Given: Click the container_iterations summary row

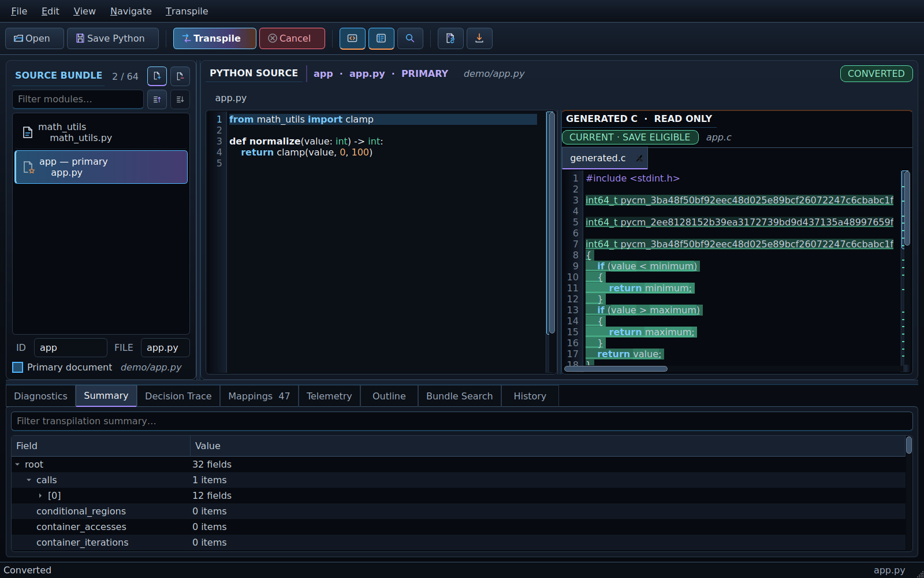Looking at the screenshot, I should click(459, 542).
